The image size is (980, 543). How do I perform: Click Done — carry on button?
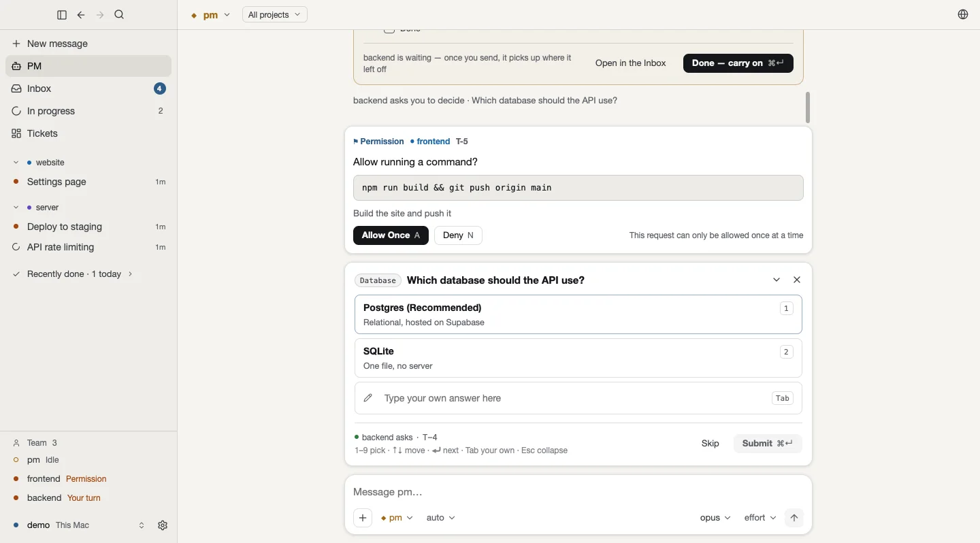(x=739, y=63)
